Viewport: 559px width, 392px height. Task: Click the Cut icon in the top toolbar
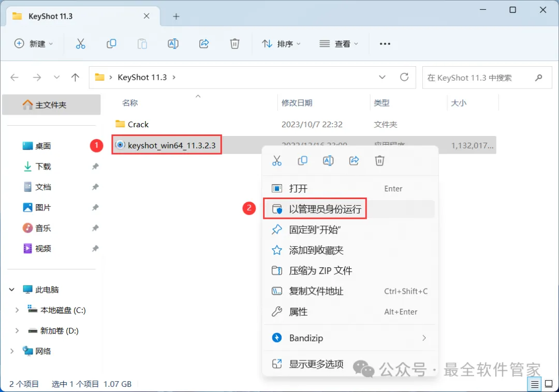pos(81,44)
